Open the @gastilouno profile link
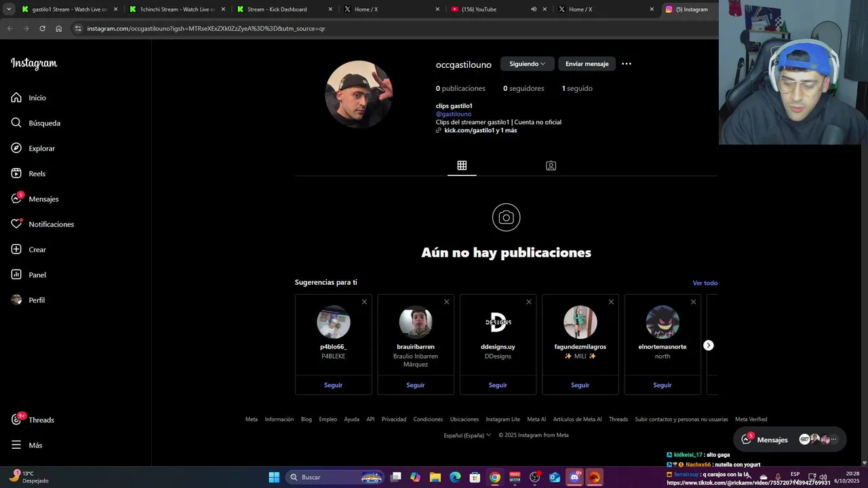The height and width of the screenshot is (488, 868). tap(454, 114)
